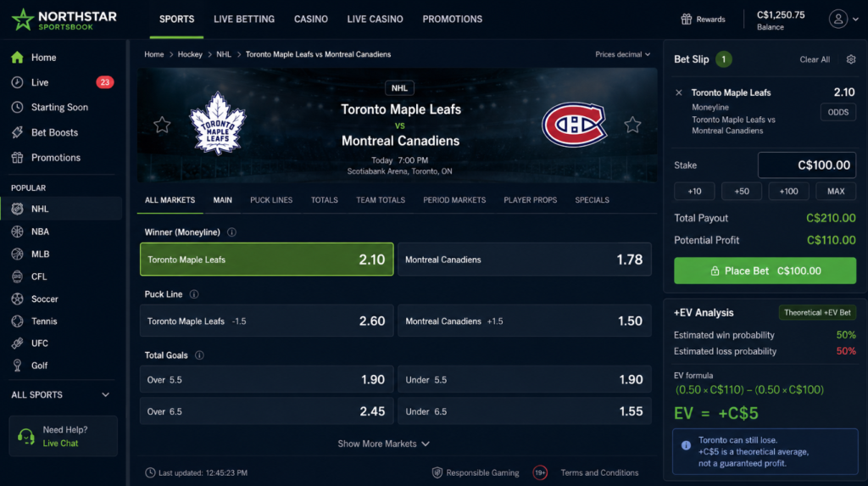Click the info icon in the EV notice
The height and width of the screenshot is (486, 868).
pyautogui.click(x=685, y=445)
